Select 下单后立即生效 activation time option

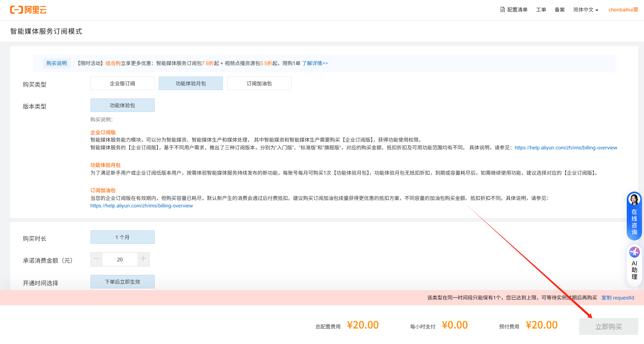(122, 282)
